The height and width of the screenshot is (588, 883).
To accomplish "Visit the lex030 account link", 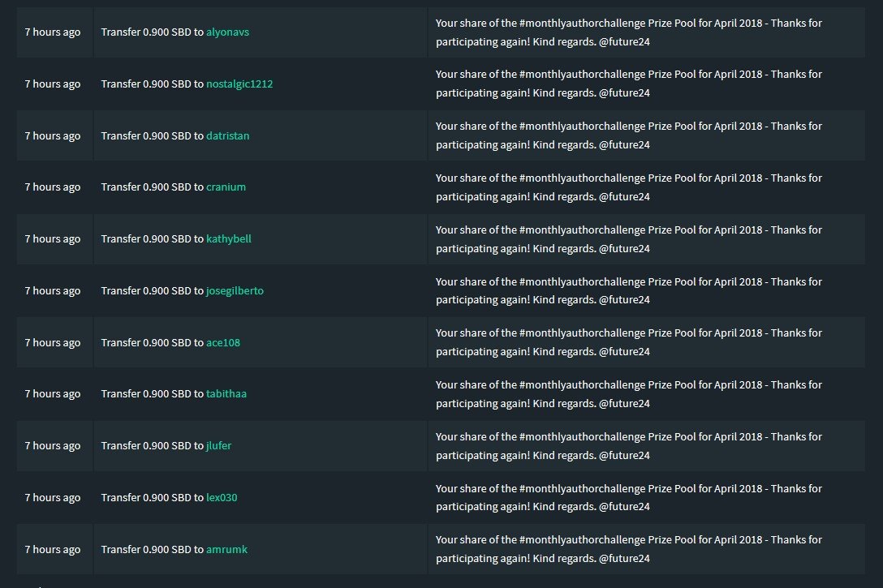I will click(222, 498).
